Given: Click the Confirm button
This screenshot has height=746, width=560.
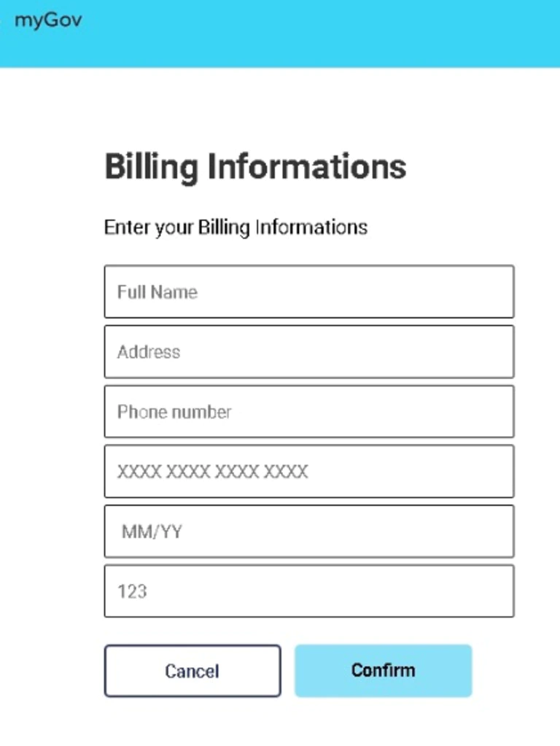Looking at the screenshot, I should coord(383,671).
